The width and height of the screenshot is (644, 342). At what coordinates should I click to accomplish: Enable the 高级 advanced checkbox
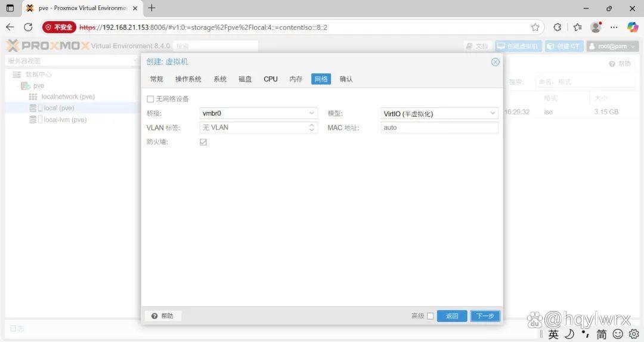coord(431,316)
